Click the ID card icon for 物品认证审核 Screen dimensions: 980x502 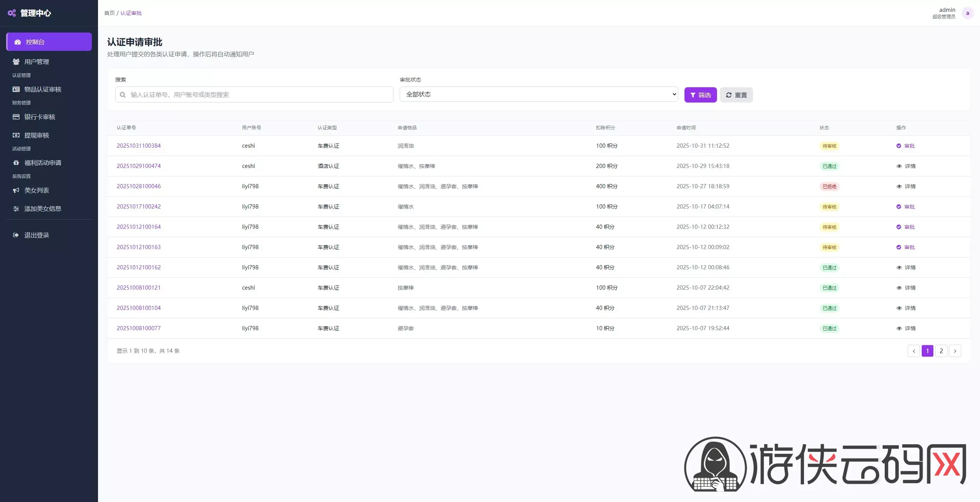(x=16, y=89)
